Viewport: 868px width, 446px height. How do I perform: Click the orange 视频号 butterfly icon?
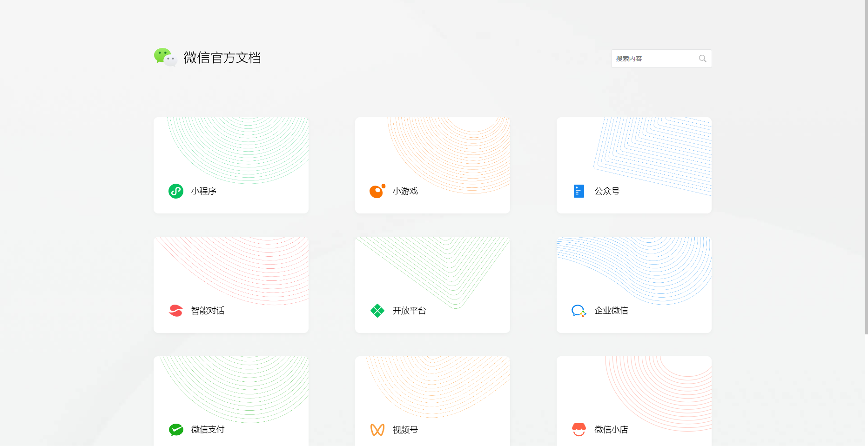pyautogui.click(x=377, y=430)
